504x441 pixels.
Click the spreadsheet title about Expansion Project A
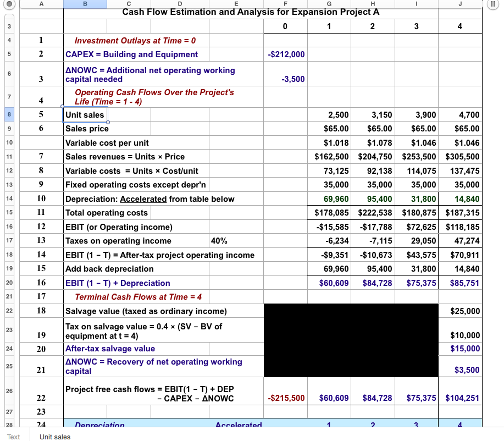tap(252, 12)
